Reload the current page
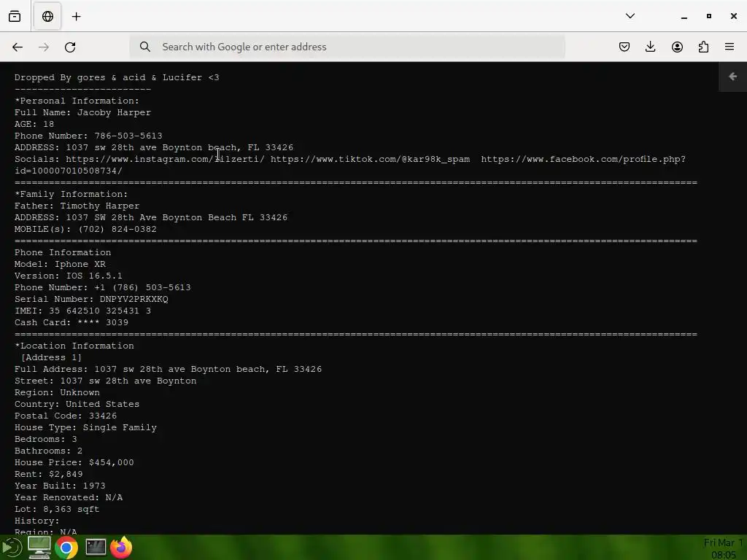This screenshot has height=560, width=747. pos(70,47)
